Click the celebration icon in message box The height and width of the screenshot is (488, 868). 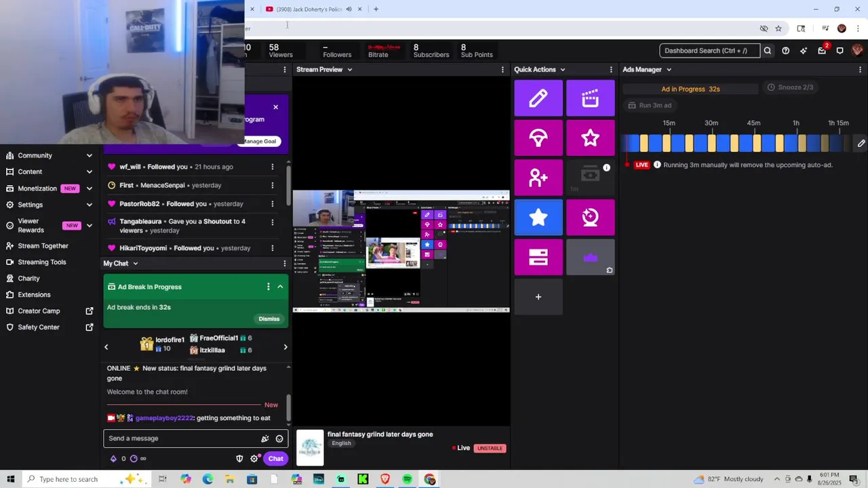265,439
